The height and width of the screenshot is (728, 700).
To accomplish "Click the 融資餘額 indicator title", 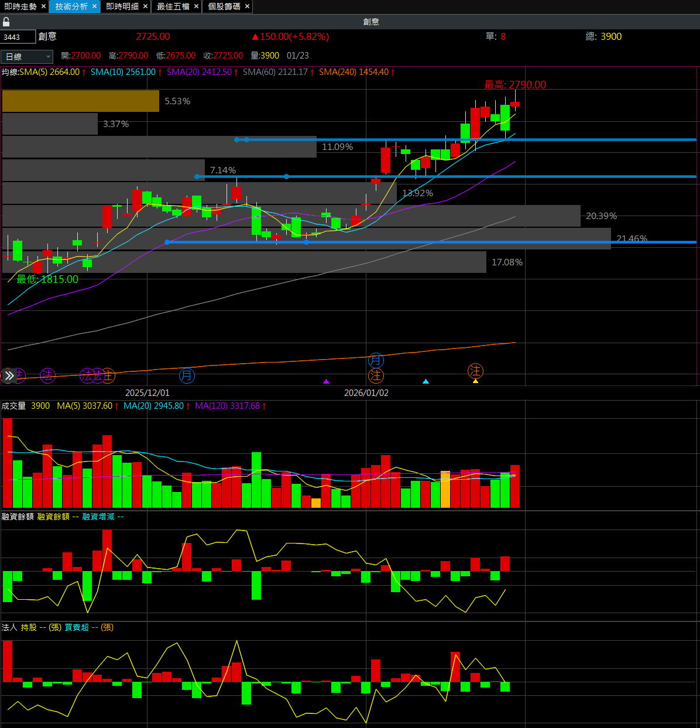I will pyautogui.click(x=18, y=517).
